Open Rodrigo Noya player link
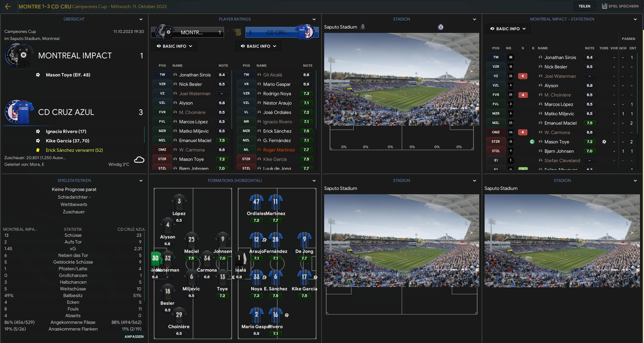The image size is (644, 343). (x=277, y=94)
